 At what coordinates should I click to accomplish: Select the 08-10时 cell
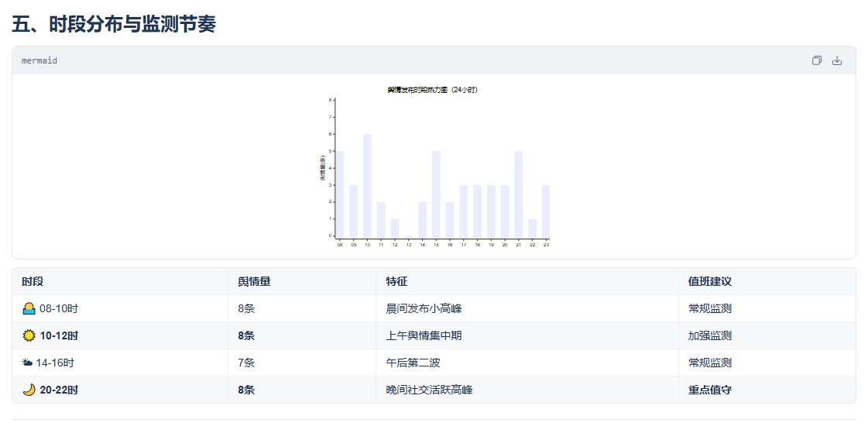(120, 308)
